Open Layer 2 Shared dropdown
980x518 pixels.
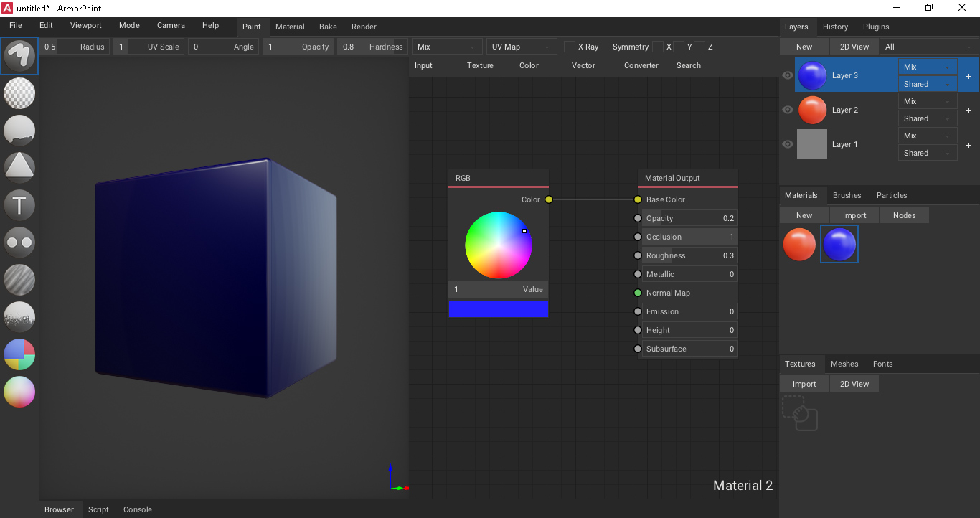(x=928, y=118)
